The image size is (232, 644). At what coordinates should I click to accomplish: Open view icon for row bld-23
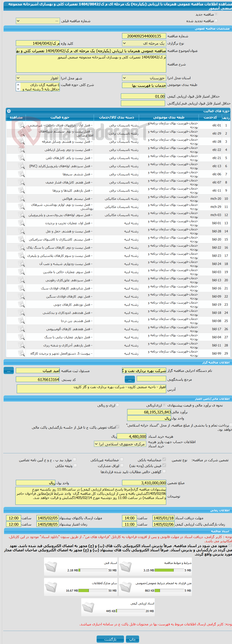coord(21,256)
